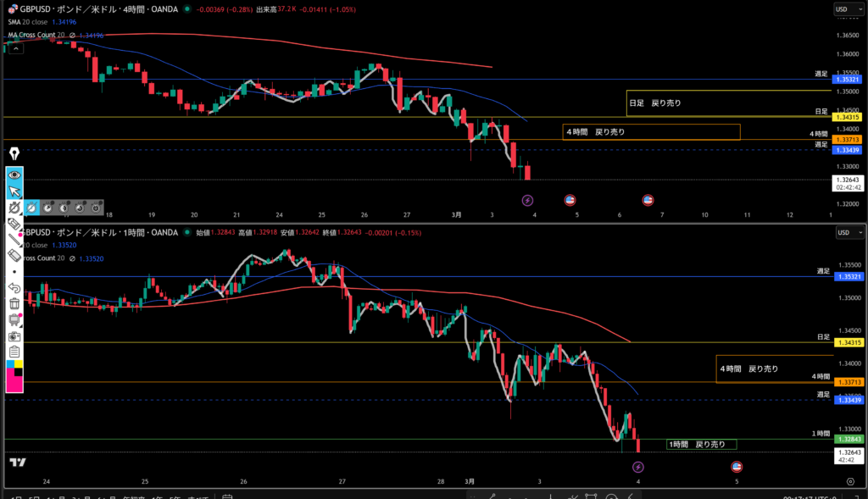Click the GBPUSD 4時間 OANDA symbol title
Viewport: 868px width, 499px height.
pyautogui.click(x=93, y=9)
